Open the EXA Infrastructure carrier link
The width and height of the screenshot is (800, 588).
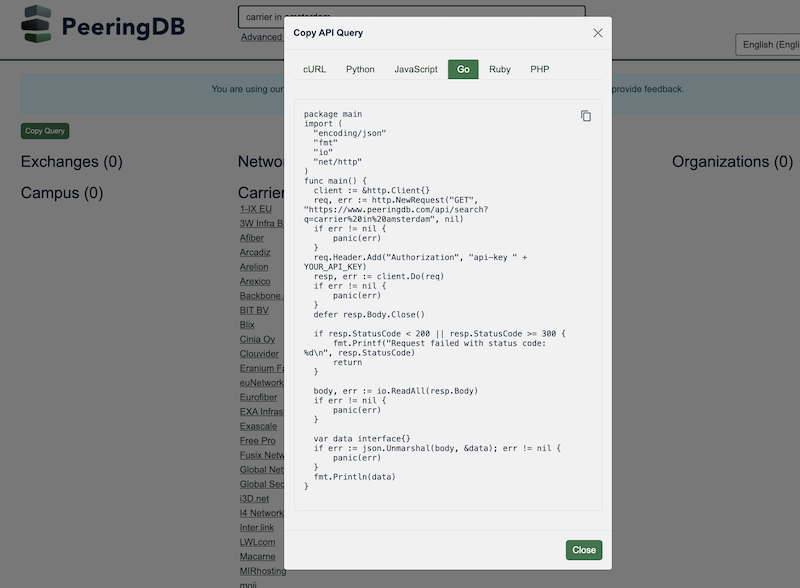point(261,412)
